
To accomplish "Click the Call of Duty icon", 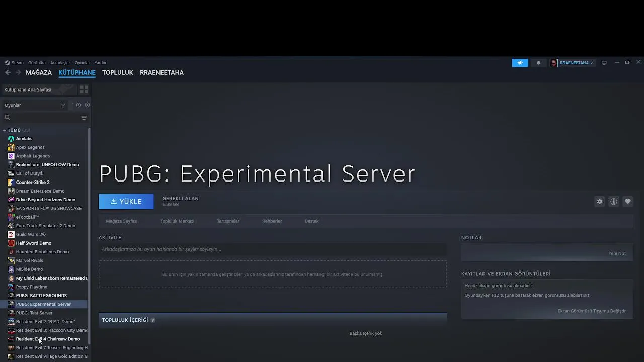I will coord(11,173).
